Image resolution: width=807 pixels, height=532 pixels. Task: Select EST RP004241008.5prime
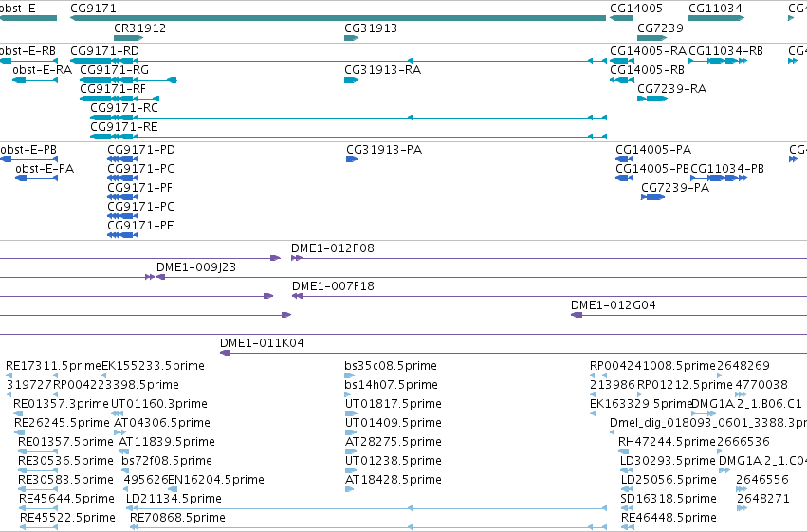tap(598, 376)
